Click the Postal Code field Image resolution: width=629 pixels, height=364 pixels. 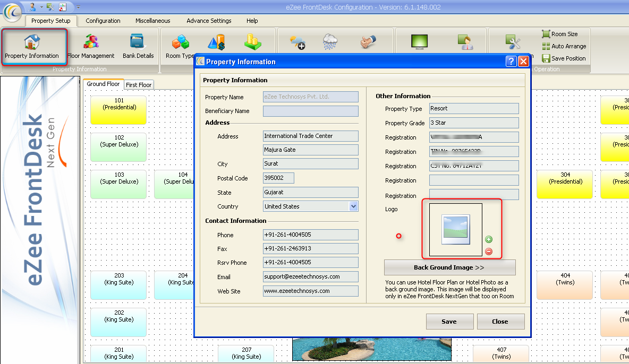(x=278, y=178)
